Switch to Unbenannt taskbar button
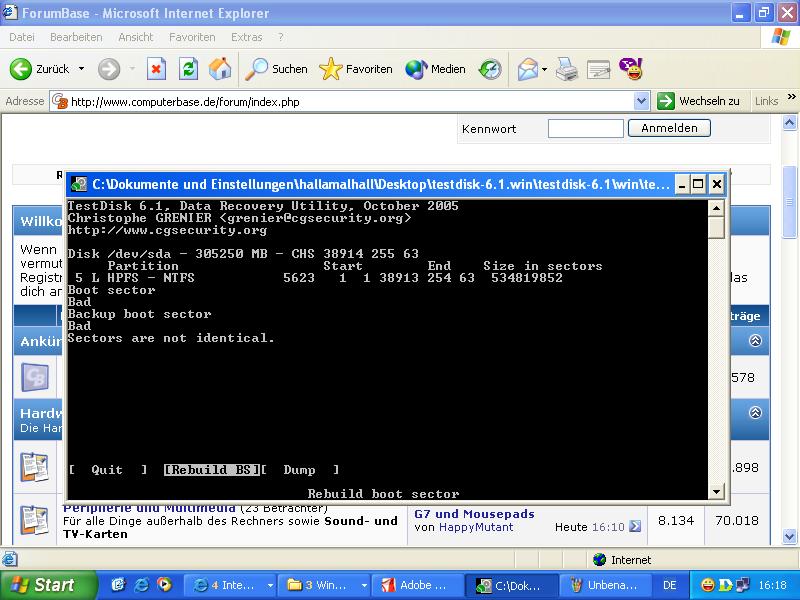Screen dimensions: 800x600 click(x=606, y=585)
